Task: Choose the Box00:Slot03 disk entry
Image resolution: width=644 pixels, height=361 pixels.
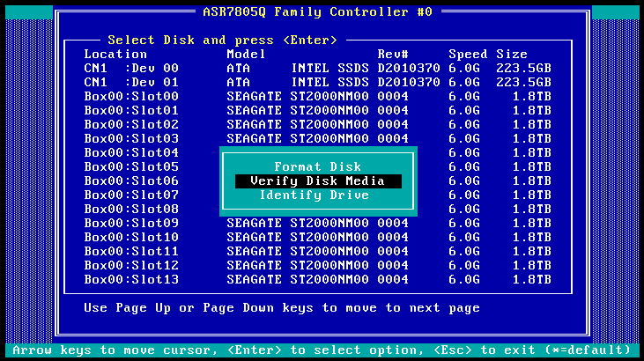Action: [x=317, y=138]
